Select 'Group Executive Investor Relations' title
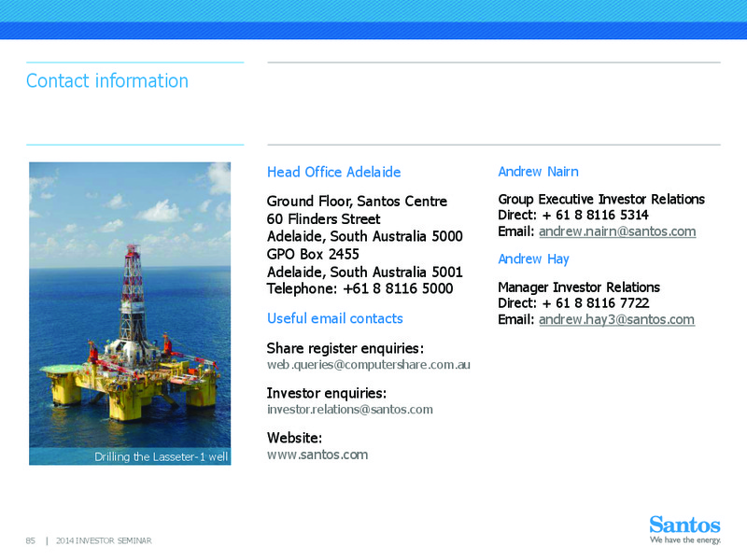The height and width of the screenshot is (560, 747). pyautogui.click(x=601, y=199)
